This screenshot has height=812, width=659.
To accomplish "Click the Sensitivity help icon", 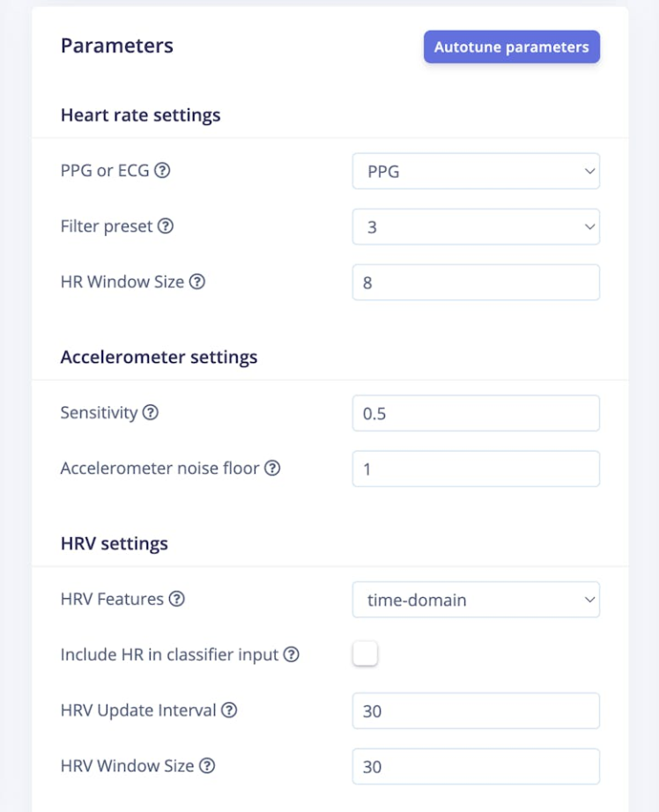I will [x=151, y=413].
